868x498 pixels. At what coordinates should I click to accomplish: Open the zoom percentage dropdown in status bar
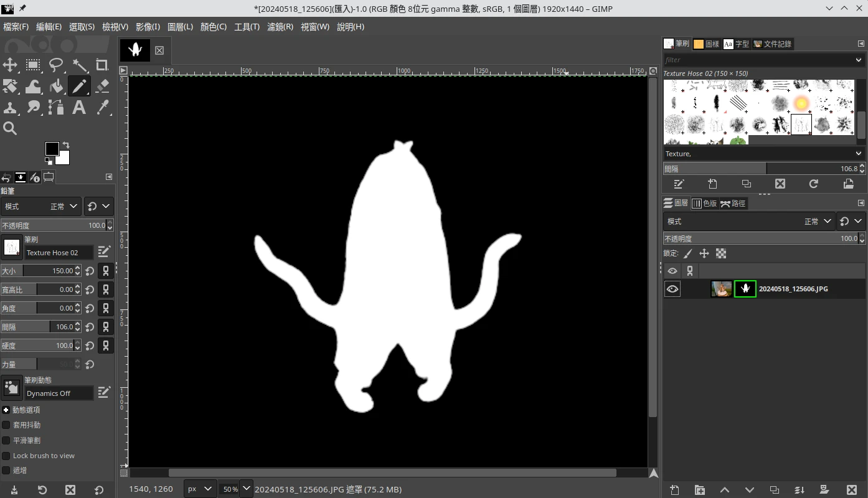coord(247,489)
